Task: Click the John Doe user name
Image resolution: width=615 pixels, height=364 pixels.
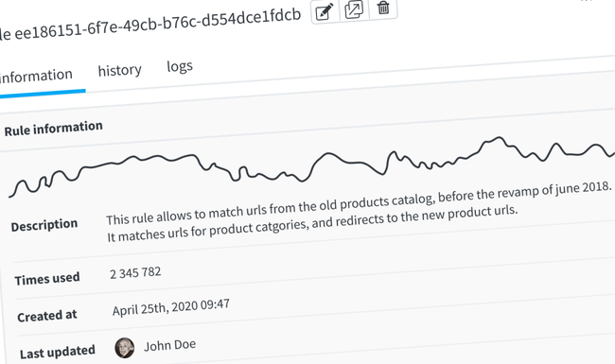Action: click(x=169, y=345)
